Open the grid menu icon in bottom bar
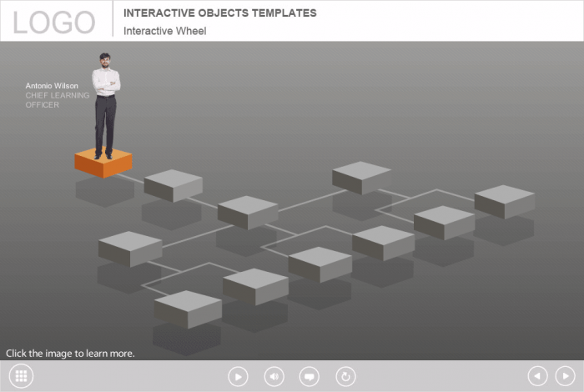Viewport: 584px width, 392px height. coord(21,376)
